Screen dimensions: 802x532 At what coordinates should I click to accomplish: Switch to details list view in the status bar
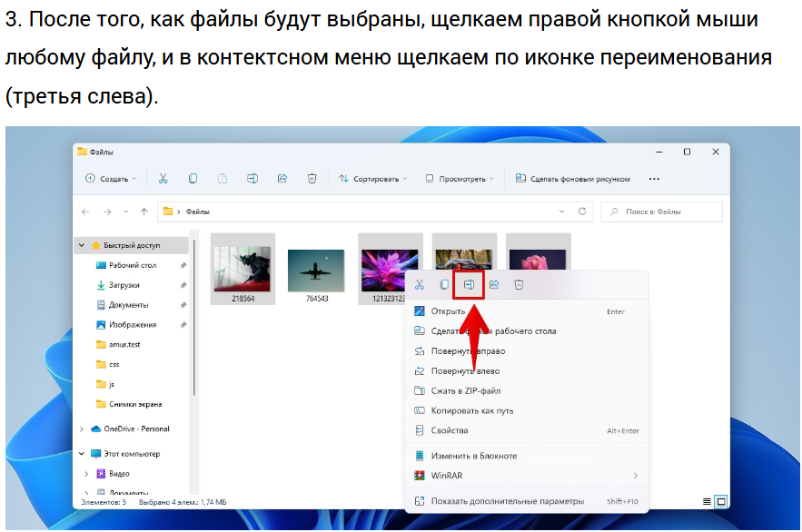(707, 501)
